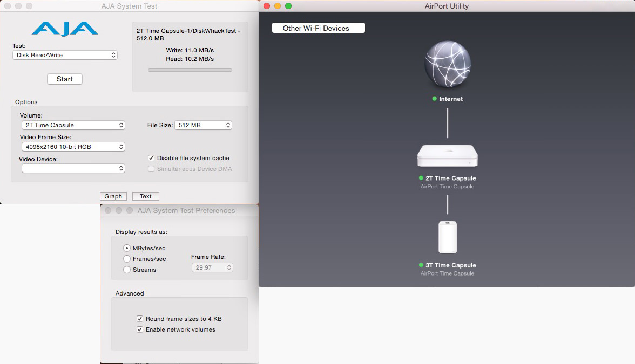Screen dimensions: 635x364
Task: Toggle Round frame sizes to 4 KB
Action: point(140,319)
